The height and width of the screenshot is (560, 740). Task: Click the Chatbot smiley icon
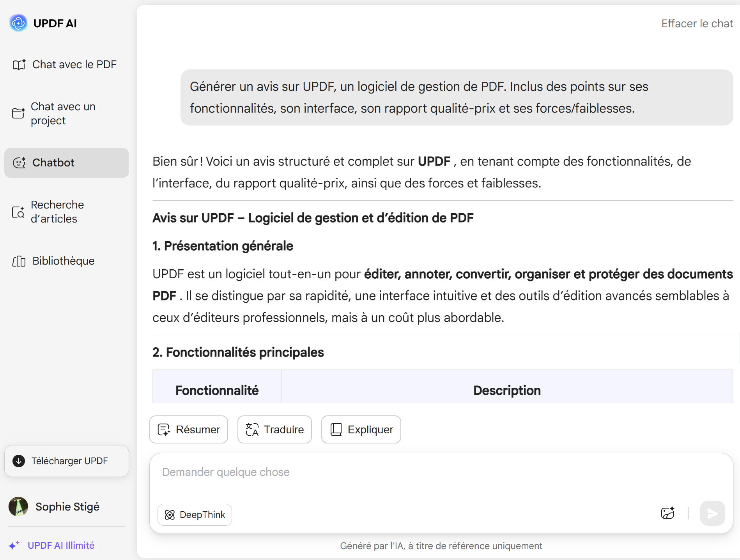pos(19,163)
